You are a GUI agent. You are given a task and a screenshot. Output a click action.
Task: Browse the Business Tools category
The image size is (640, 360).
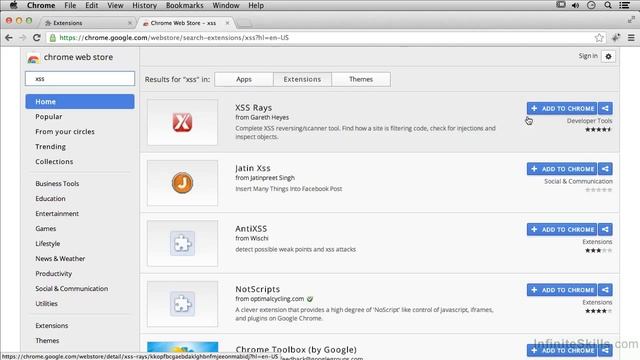pyautogui.click(x=57, y=184)
